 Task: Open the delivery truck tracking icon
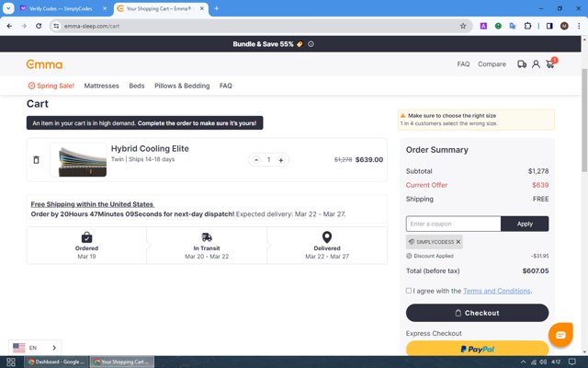pyautogui.click(x=522, y=64)
